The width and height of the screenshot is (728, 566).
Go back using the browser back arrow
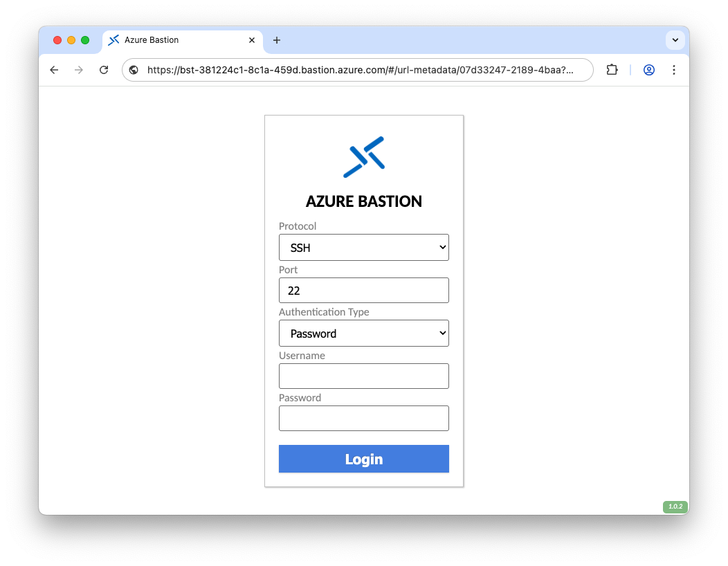tap(54, 70)
